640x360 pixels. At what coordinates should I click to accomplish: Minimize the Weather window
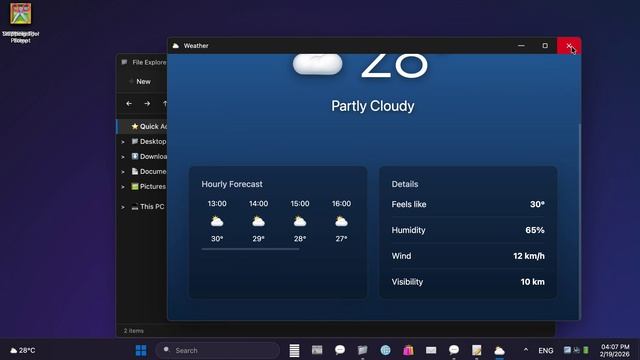click(521, 46)
